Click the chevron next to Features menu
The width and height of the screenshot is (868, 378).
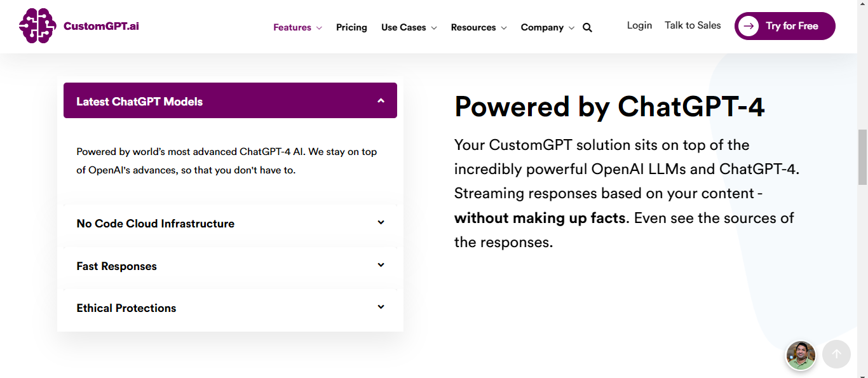pyautogui.click(x=318, y=27)
